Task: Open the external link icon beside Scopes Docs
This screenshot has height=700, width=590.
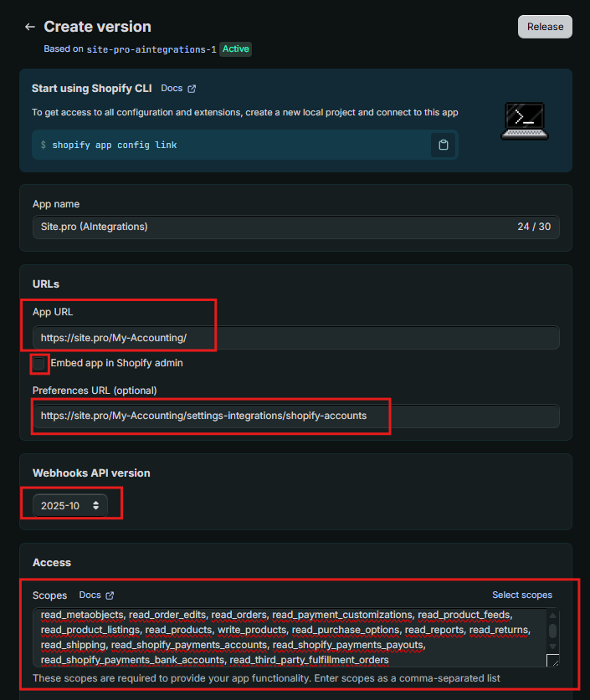Action: (110, 595)
